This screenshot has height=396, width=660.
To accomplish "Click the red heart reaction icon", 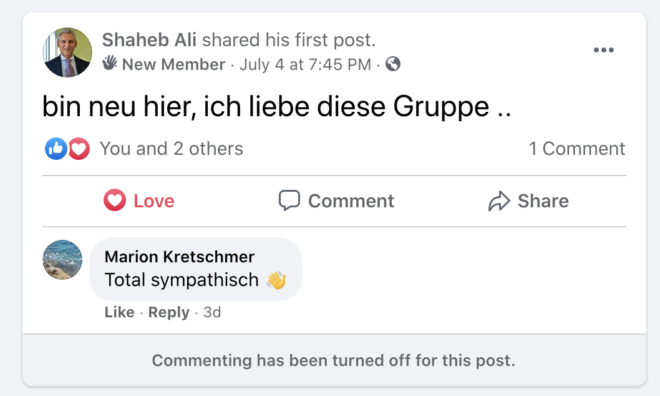I will [x=79, y=149].
